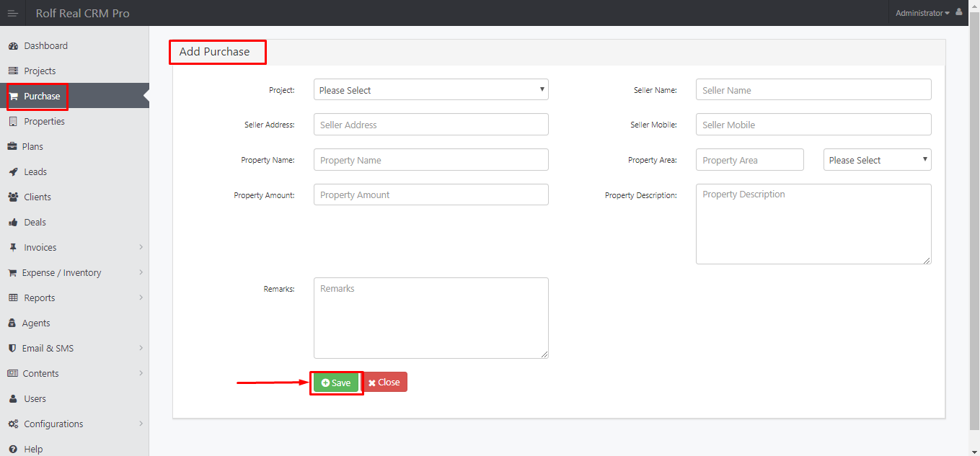Screen dimensions: 980x456
Task: Open the Property Area unit dropdown
Action: click(877, 160)
